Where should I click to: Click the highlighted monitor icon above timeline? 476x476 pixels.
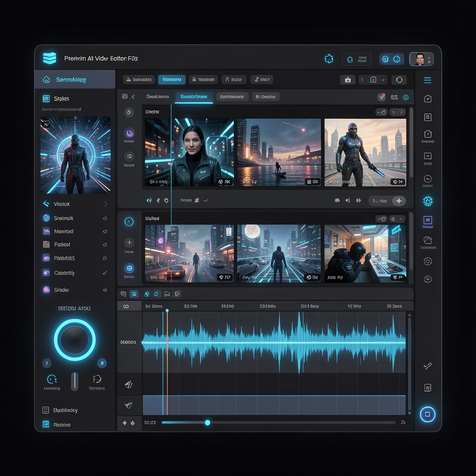[134, 294]
